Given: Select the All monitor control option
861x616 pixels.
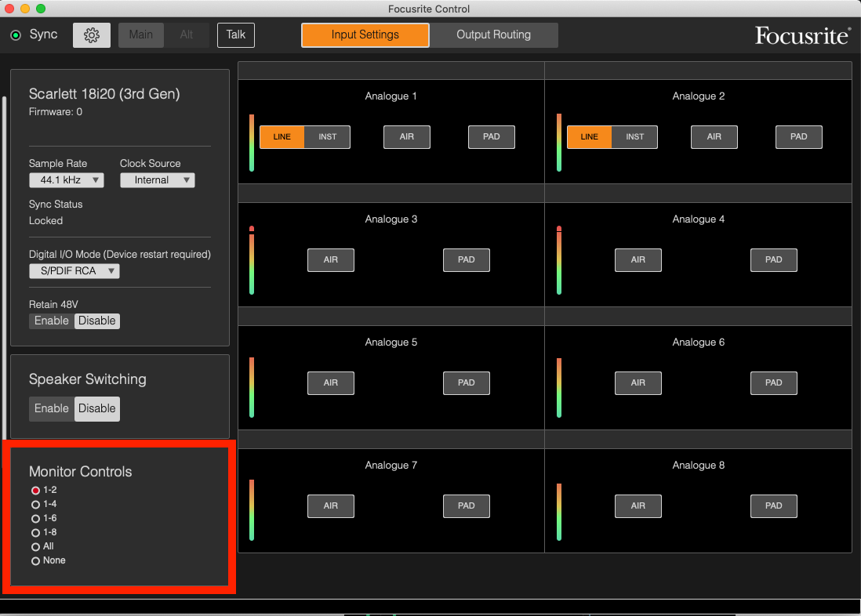Looking at the screenshot, I should point(35,547).
